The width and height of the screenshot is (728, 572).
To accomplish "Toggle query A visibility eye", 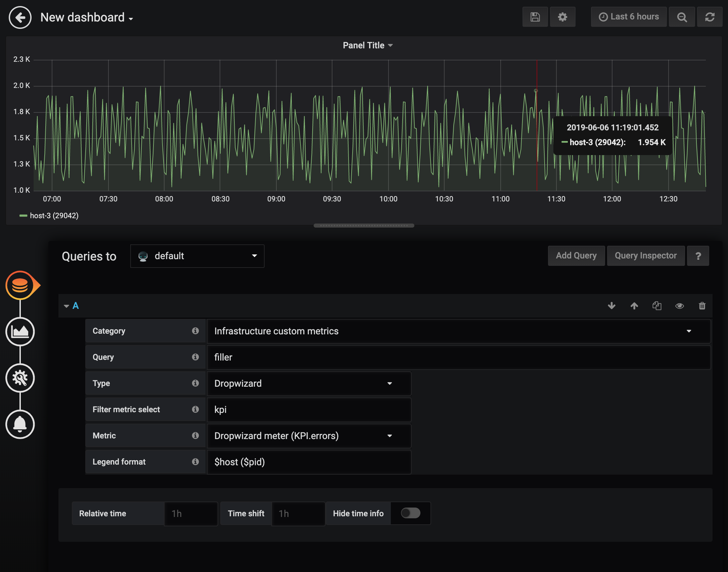I will click(679, 306).
